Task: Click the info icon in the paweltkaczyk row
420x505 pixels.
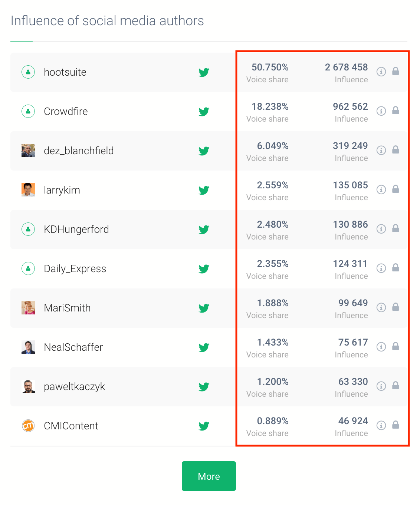Action: coord(381,386)
